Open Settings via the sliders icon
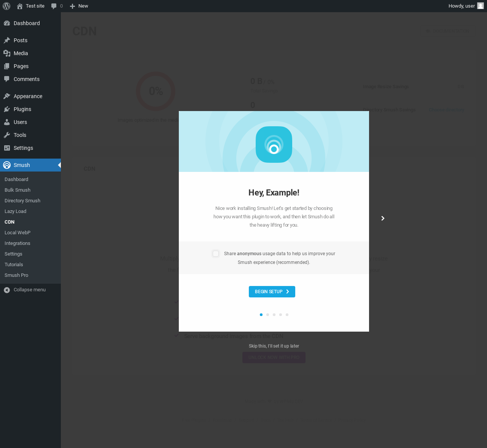The height and width of the screenshot is (448, 487). coord(7,148)
